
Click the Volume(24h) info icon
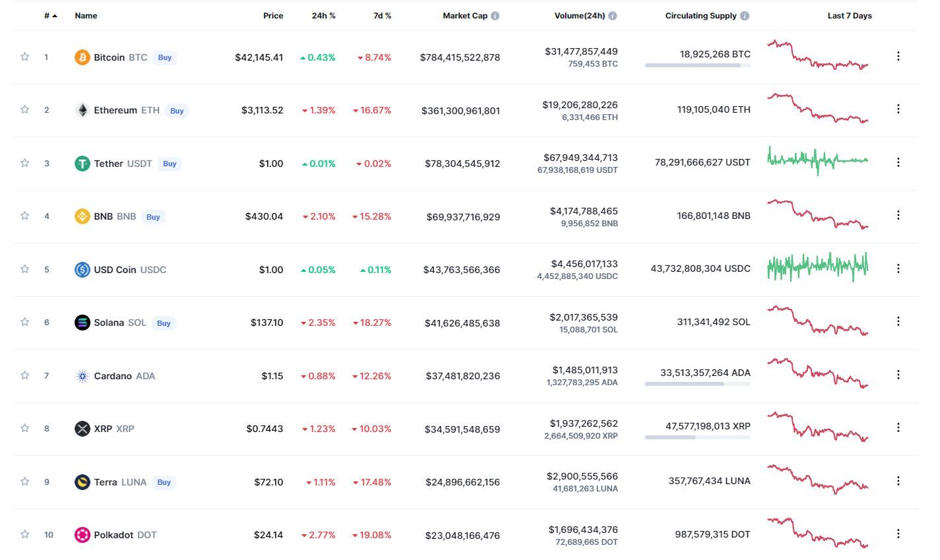click(613, 16)
